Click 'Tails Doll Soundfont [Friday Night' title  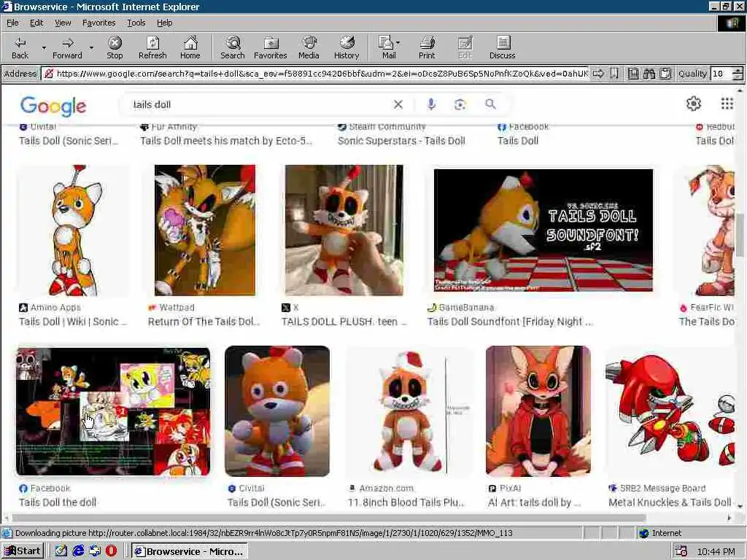tap(505, 322)
